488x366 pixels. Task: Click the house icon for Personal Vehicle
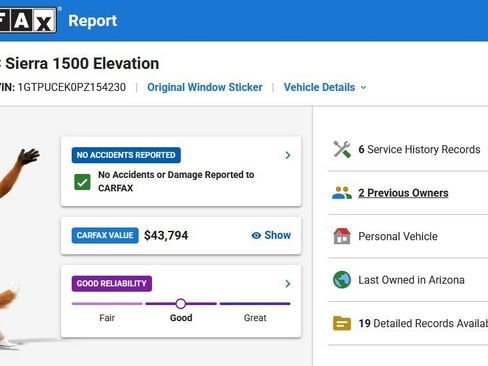(342, 236)
